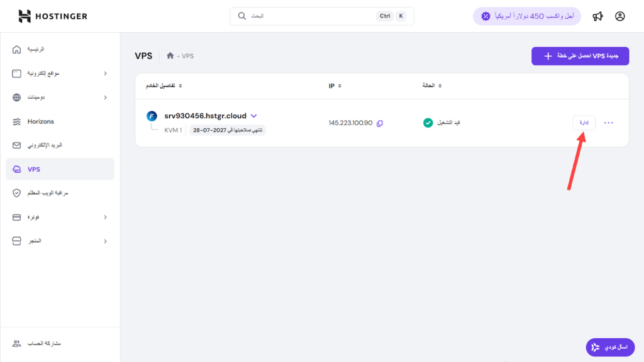Click the Hostinger logo in header
644x362 pixels.
pyautogui.click(x=53, y=16)
